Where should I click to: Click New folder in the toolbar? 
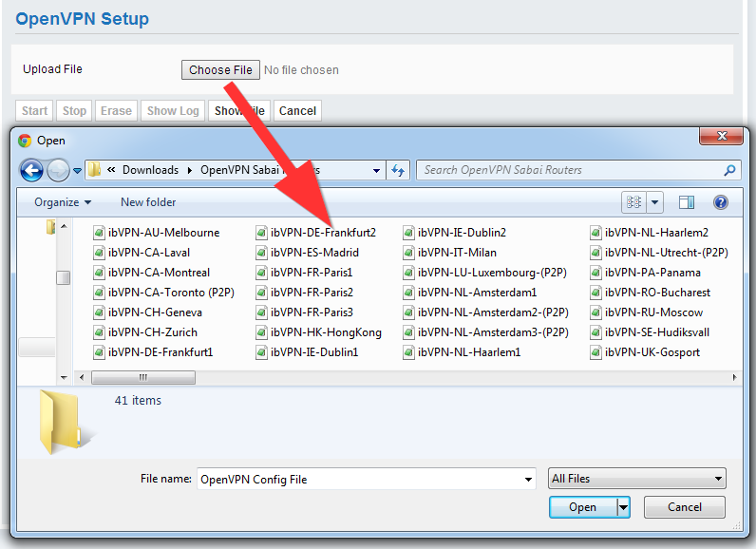(x=148, y=202)
